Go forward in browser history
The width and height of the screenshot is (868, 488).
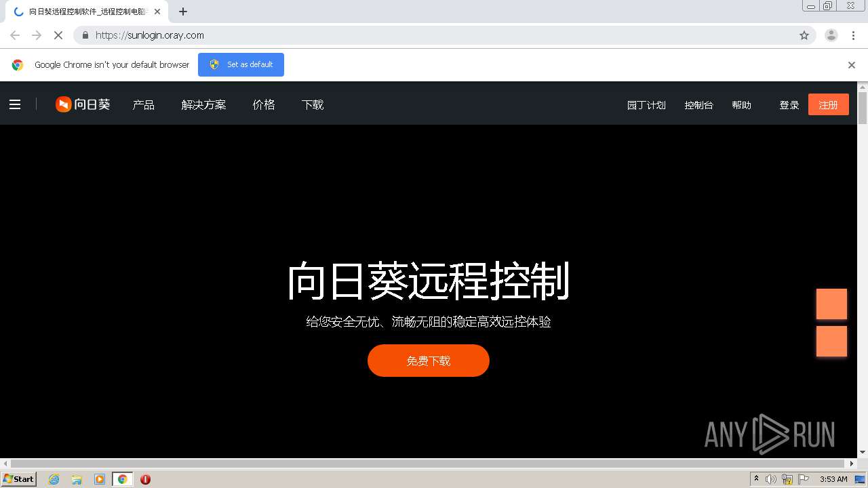coord(37,35)
